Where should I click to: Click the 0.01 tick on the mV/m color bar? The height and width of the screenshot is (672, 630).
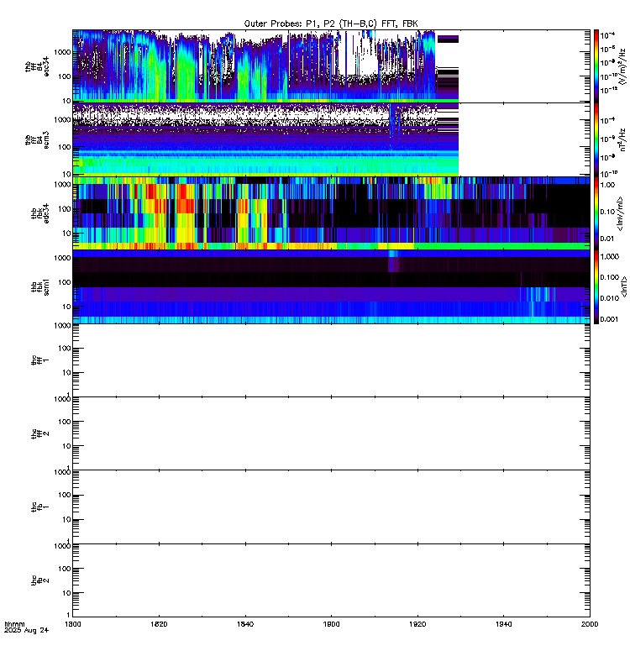click(607, 239)
